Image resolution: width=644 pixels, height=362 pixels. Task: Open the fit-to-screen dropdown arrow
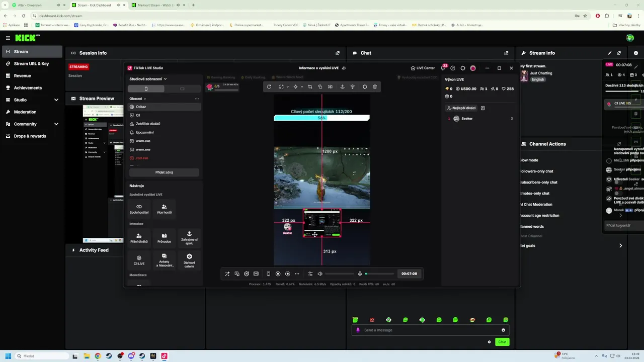click(288, 87)
